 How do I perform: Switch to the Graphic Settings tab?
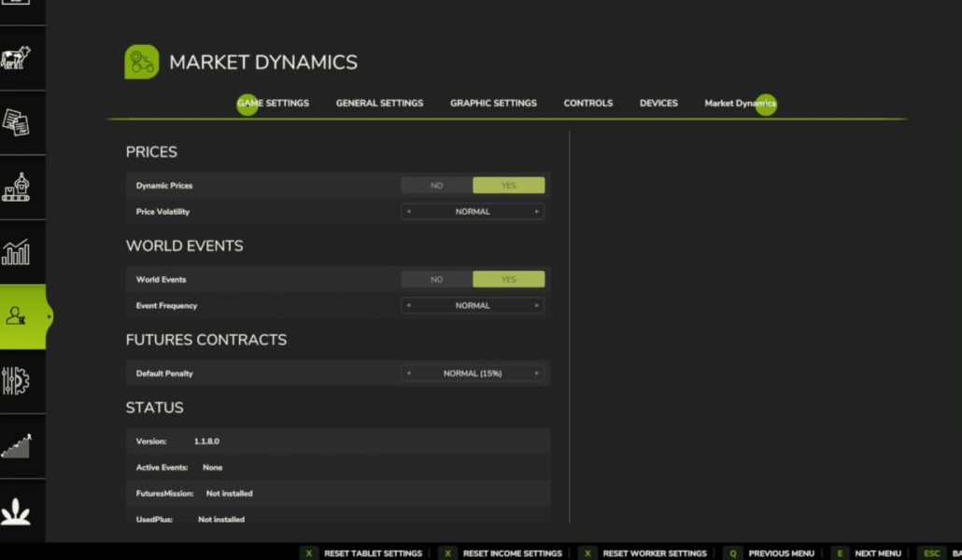click(493, 103)
